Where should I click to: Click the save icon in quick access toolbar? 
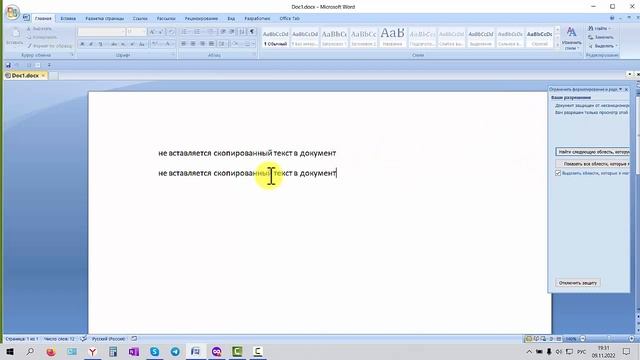[x=8, y=65]
